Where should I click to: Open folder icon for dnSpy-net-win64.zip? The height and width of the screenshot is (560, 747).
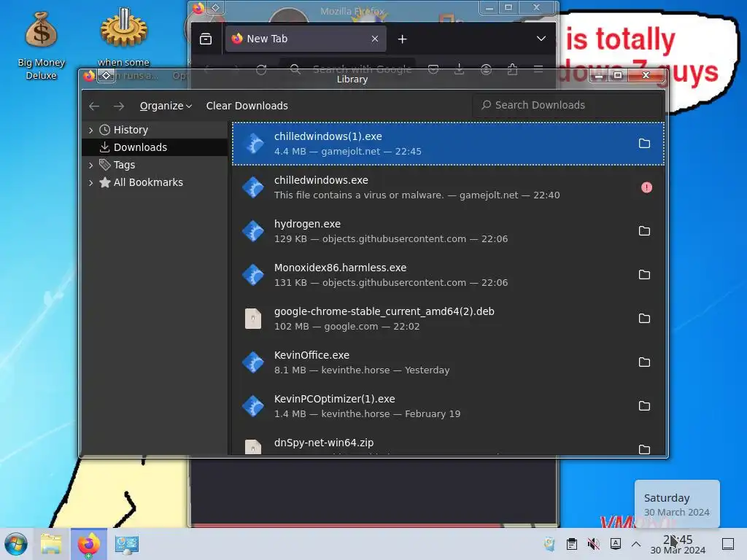[x=644, y=449]
